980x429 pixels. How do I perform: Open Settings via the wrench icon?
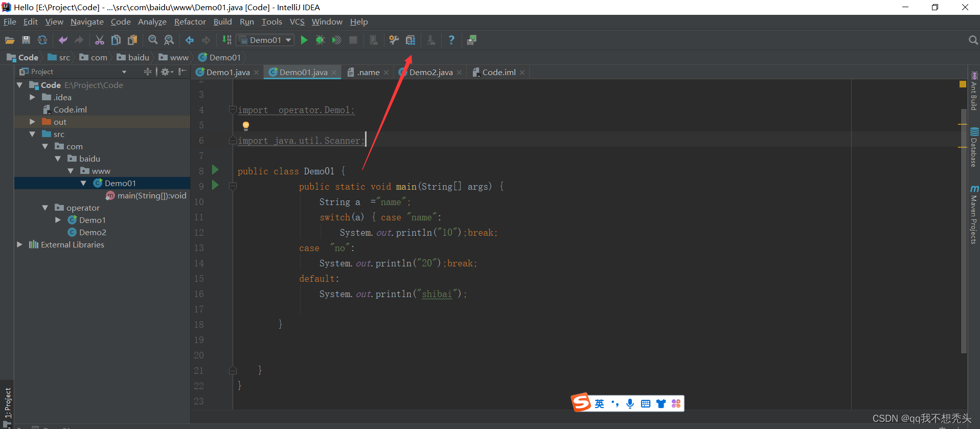[394, 40]
